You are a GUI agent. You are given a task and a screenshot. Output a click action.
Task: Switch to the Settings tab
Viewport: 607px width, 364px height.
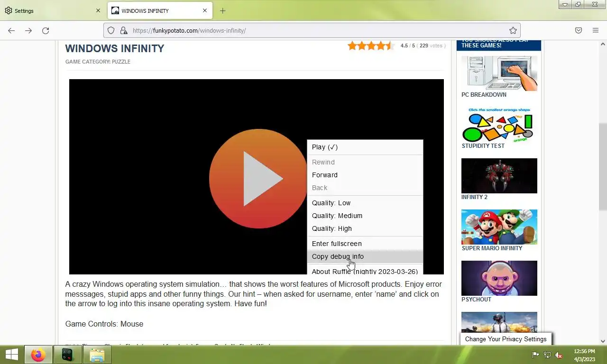tap(53, 10)
